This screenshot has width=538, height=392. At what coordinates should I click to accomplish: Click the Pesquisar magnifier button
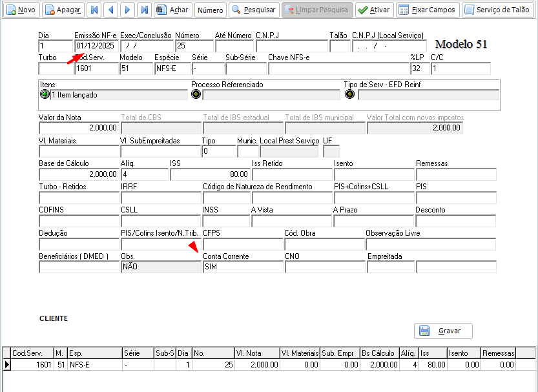point(254,10)
